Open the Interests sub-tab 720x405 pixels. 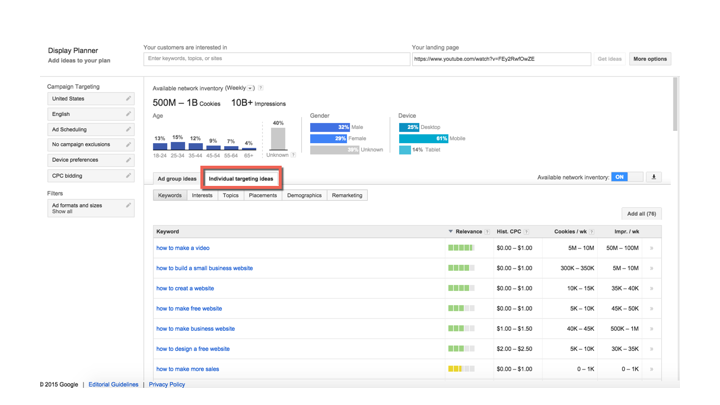pyautogui.click(x=202, y=195)
